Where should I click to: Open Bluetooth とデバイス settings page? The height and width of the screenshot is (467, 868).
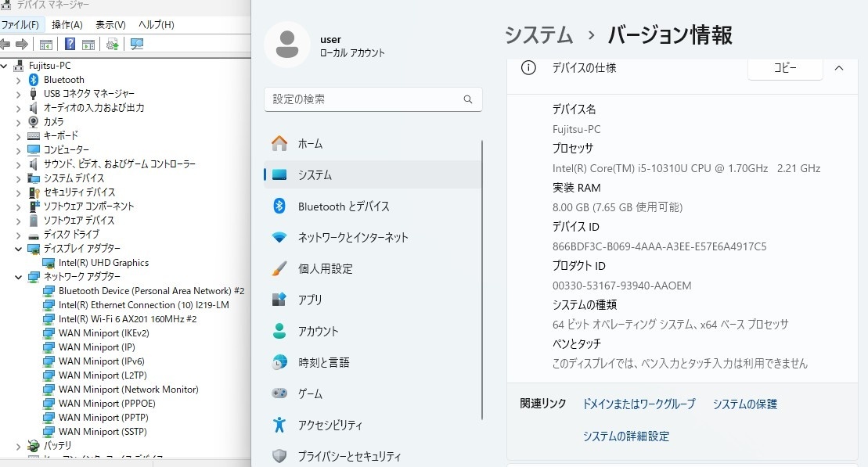tap(373, 207)
